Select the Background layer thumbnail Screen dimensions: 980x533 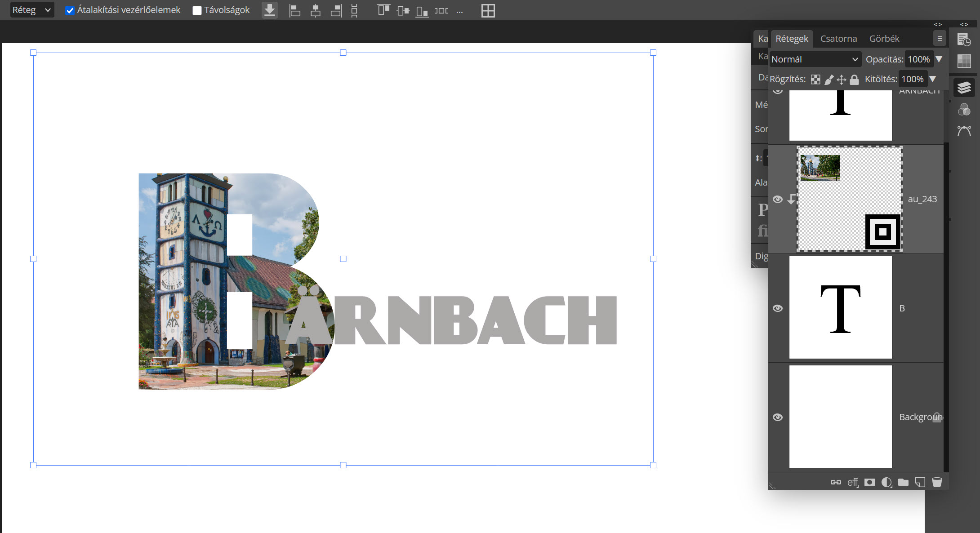click(x=840, y=417)
